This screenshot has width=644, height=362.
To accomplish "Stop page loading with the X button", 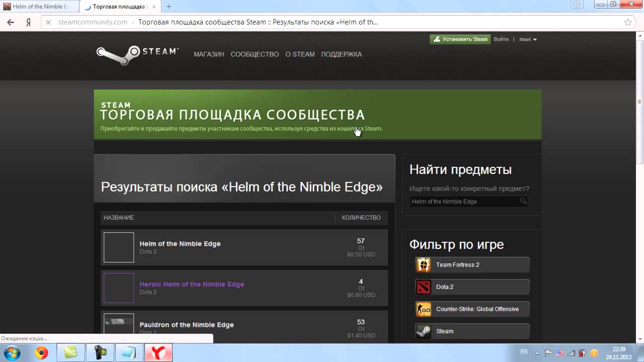I will point(48,22).
